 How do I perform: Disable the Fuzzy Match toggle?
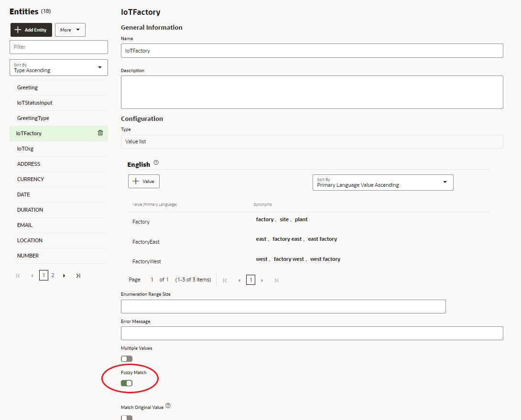click(126, 383)
